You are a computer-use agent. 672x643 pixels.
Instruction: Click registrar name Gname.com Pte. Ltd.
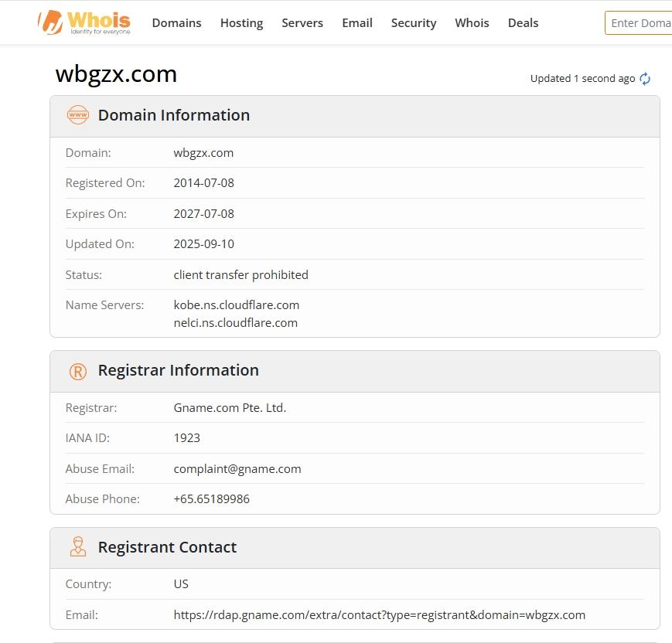point(230,408)
